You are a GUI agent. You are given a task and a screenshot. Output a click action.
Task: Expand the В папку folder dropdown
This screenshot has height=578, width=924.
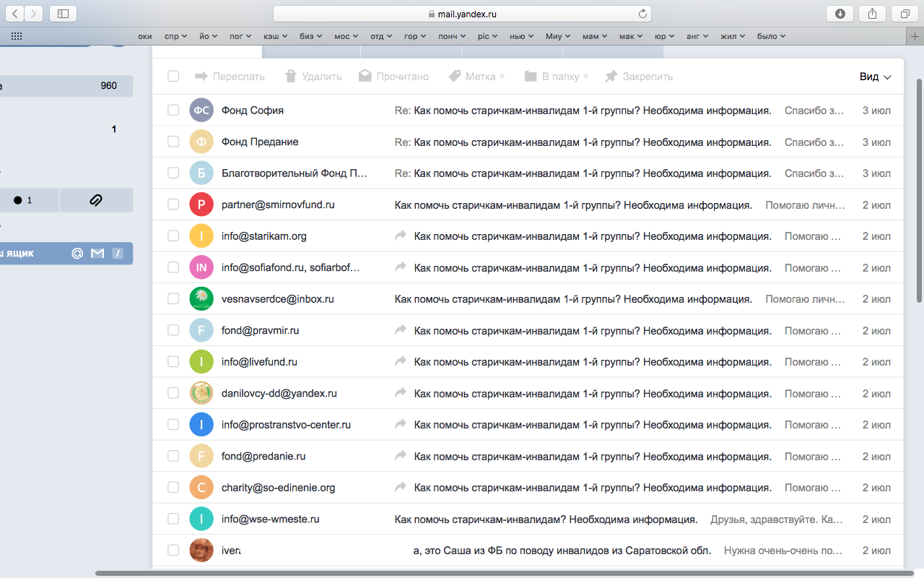[x=557, y=77]
